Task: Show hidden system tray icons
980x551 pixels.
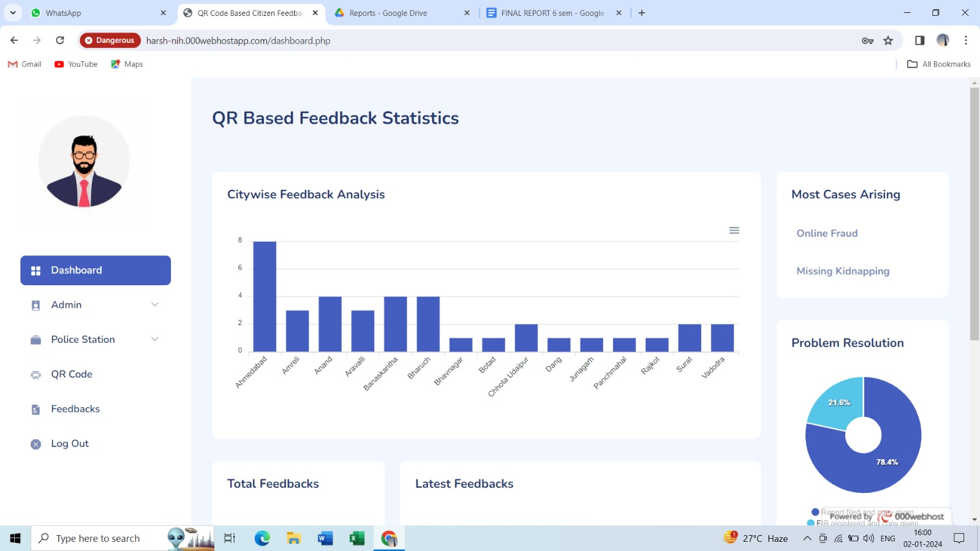Action: 807,539
